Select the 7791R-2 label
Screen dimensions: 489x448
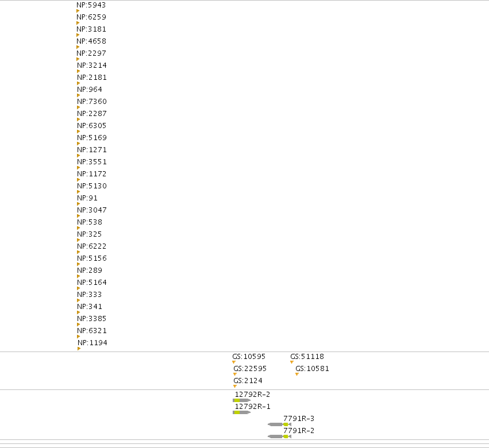pyautogui.click(x=299, y=431)
